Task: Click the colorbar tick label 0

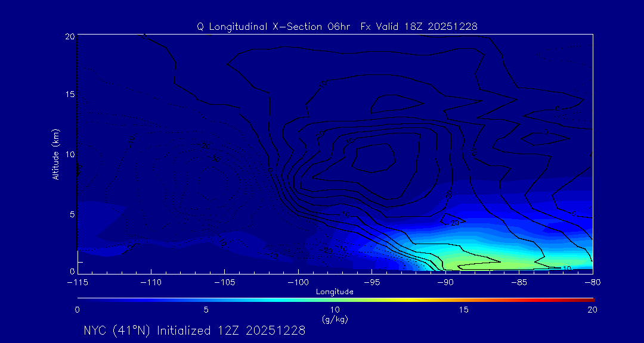Action: click(77, 310)
